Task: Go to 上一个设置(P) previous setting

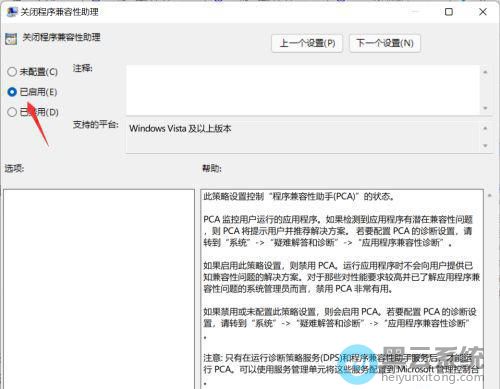Action: point(307,43)
